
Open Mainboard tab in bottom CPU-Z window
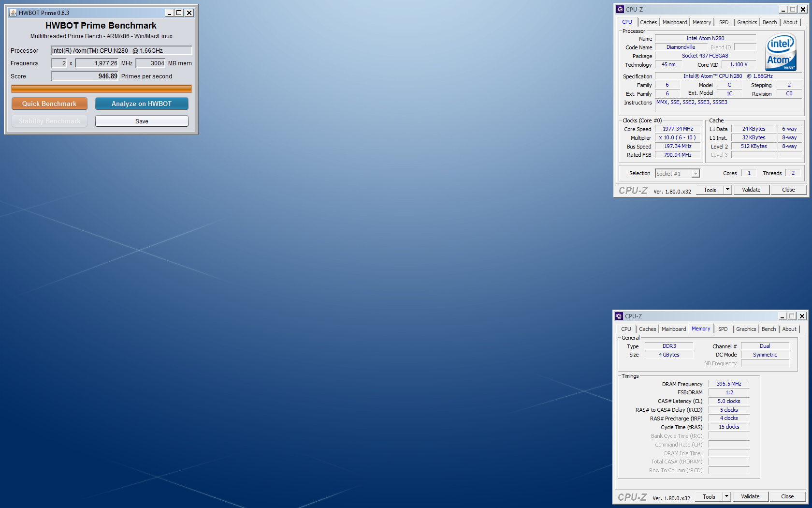[674, 329]
